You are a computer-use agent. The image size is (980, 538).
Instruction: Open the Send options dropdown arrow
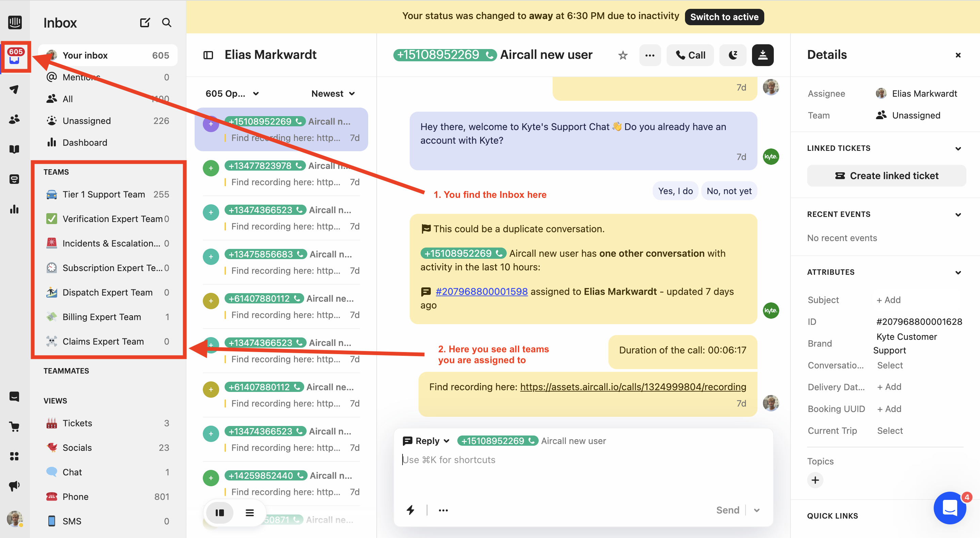[x=756, y=510]
